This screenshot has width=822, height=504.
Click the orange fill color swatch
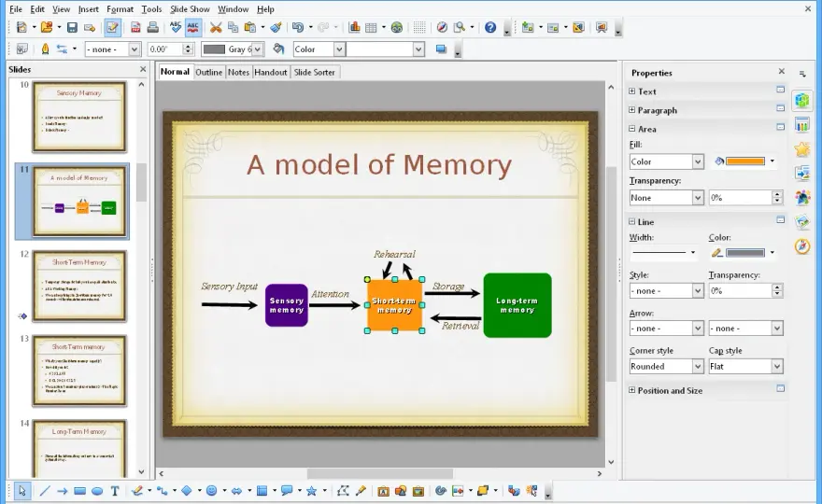[745, 161]
